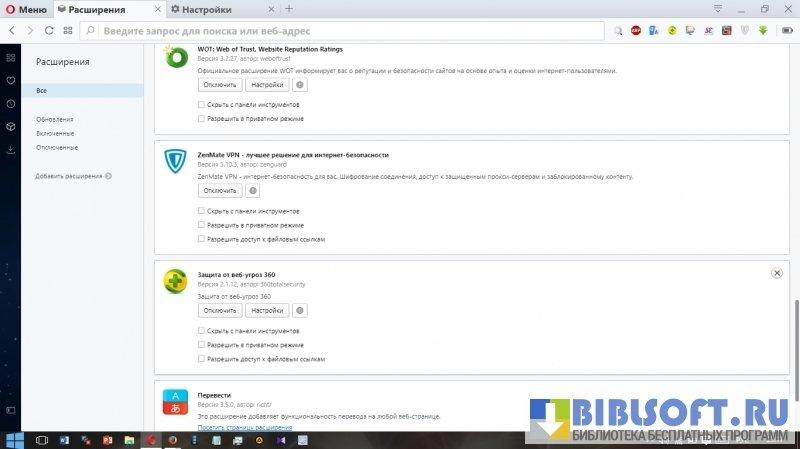This screenshot has width=800, height=449.
Task: Check ZenMate Разрешить в приватном режиме
Action: pos(201,225)
